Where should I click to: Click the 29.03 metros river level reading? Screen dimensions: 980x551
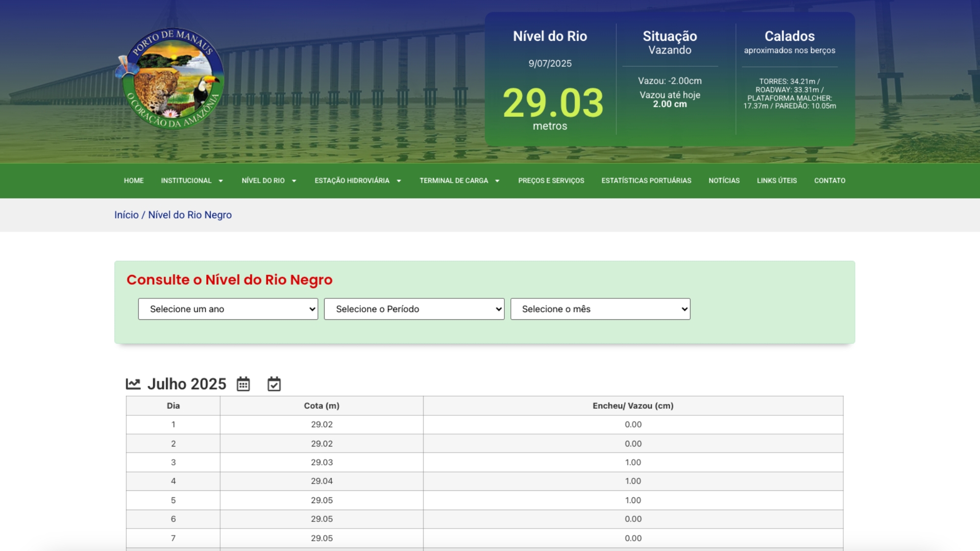point(553,104)
